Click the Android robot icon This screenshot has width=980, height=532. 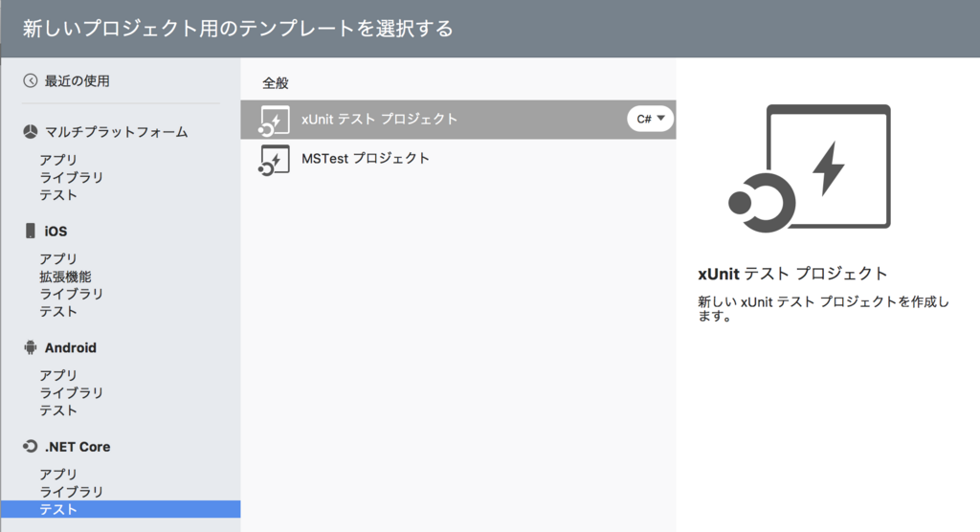30,347
